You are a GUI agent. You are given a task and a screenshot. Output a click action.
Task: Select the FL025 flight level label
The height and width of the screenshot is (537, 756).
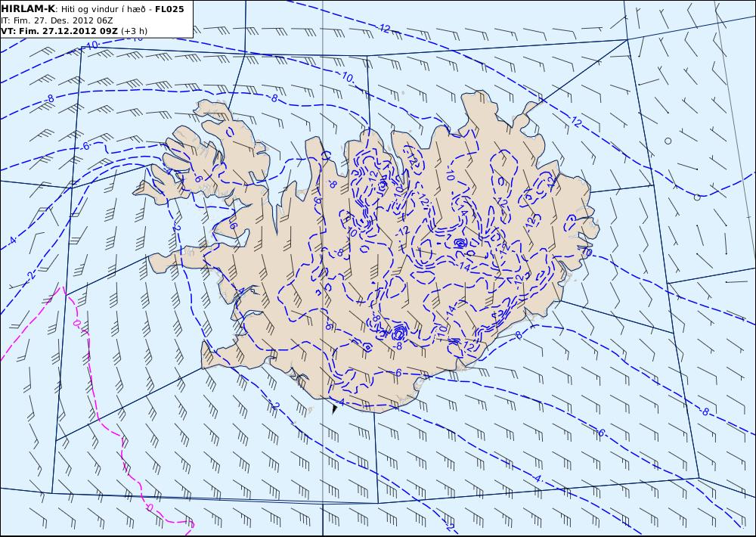click(169, 9)
